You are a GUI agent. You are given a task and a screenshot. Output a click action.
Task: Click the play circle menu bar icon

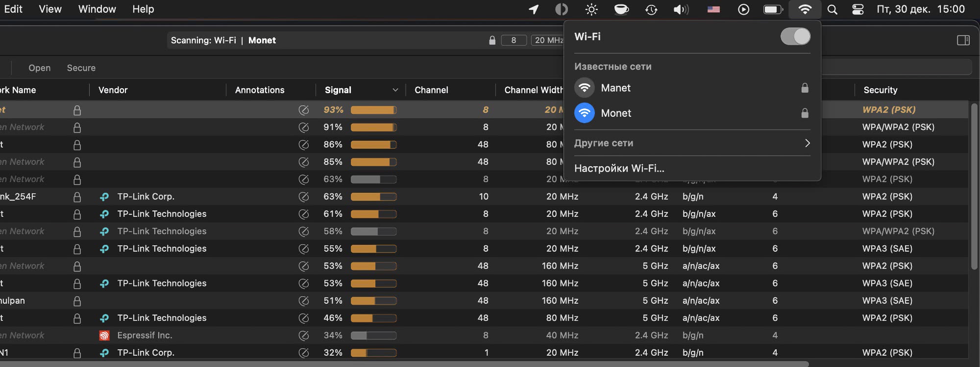point(743,9)
